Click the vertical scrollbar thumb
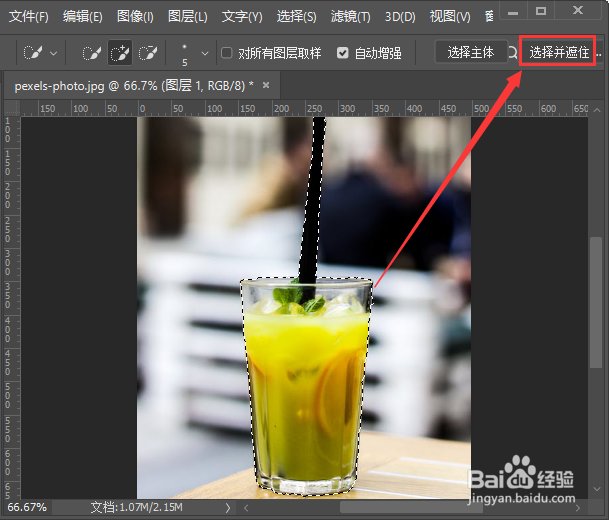 click(x=596, y=302)
